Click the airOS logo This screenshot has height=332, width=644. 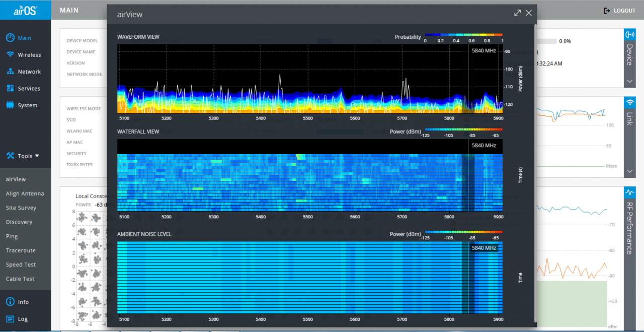[x=25, y=10]
